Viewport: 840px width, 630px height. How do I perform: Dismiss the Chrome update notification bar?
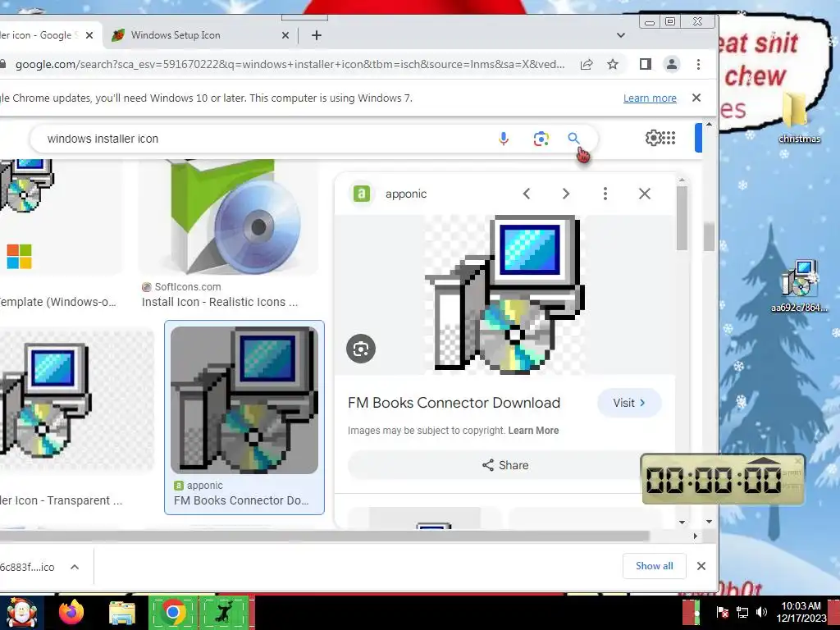[696, 98]
